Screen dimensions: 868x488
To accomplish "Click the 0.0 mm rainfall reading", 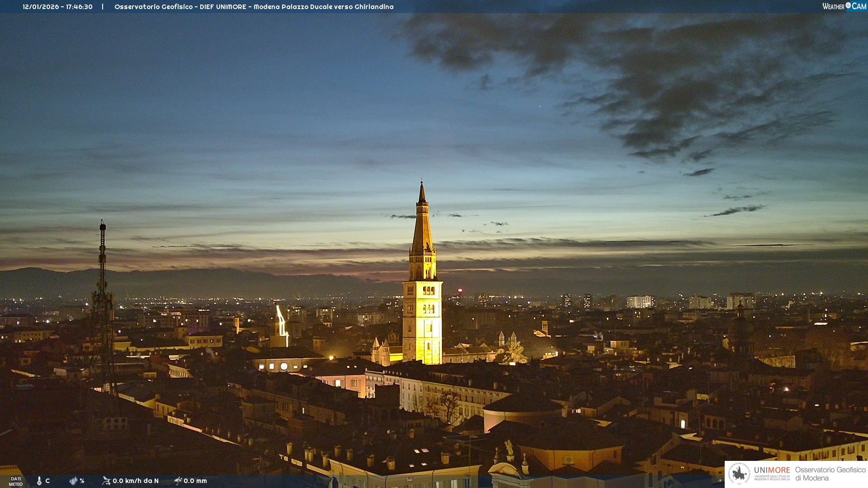I will [x=195, y=481].
